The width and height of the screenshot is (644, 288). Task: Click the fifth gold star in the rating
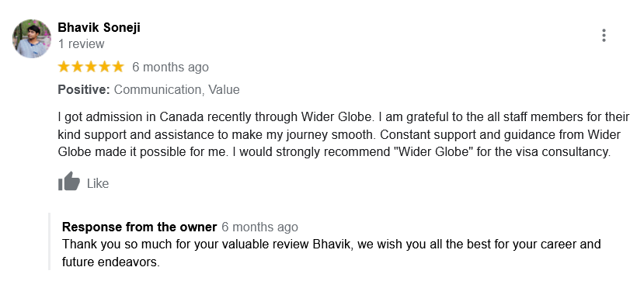click(x=118, y=67)
